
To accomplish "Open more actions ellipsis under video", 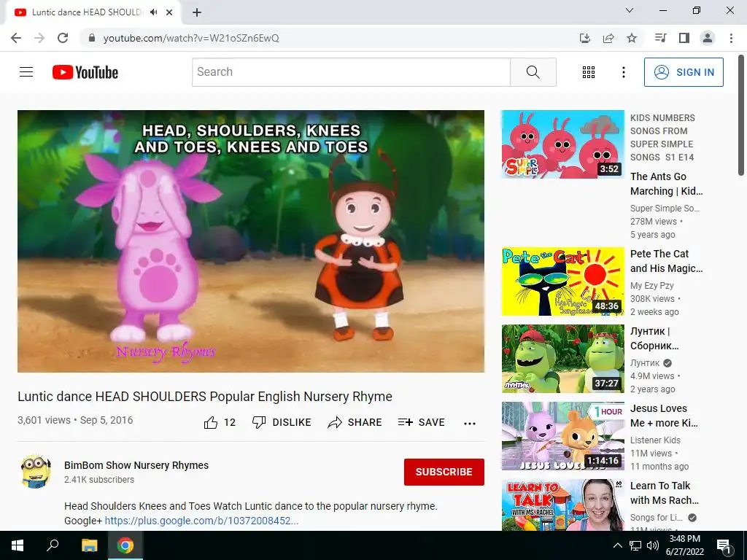I will coord(470,423).
